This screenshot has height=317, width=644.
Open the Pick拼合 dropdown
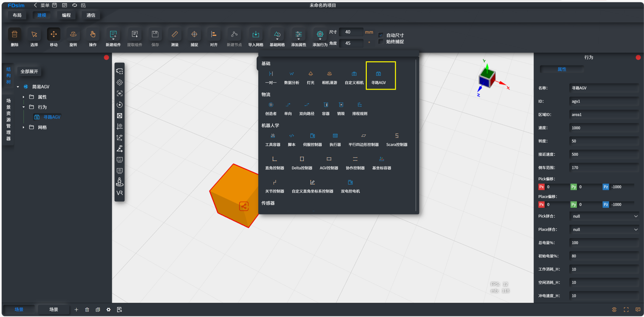[x=604, y=216]
